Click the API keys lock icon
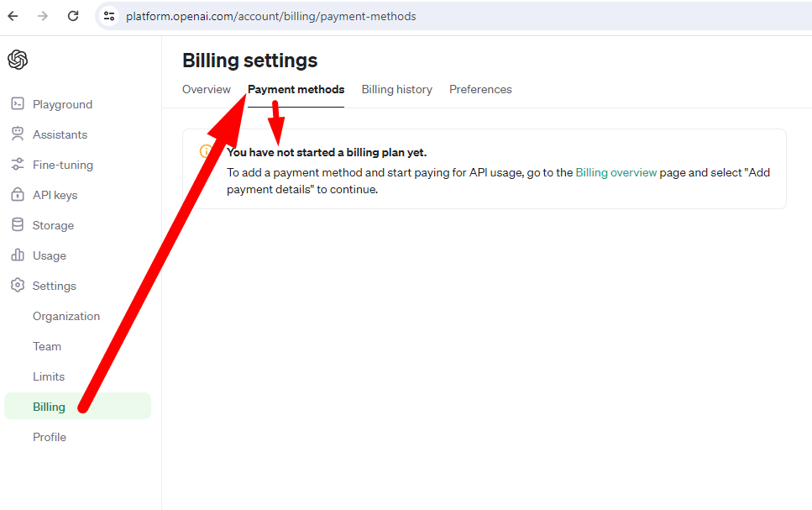812x510 pixels. click(18, 194)
